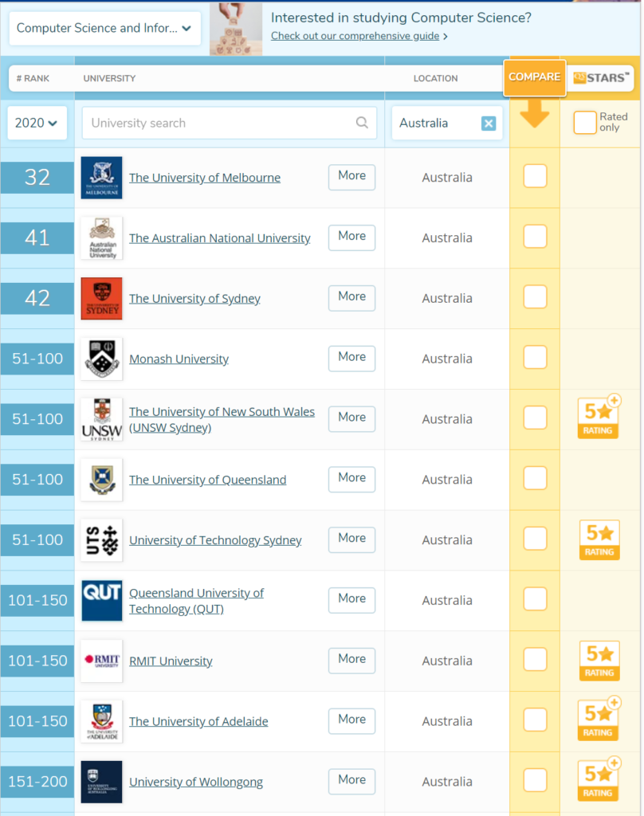Click the RMIT University logo
Viewport: 644px width, 816px height.
tap(101, 661)
